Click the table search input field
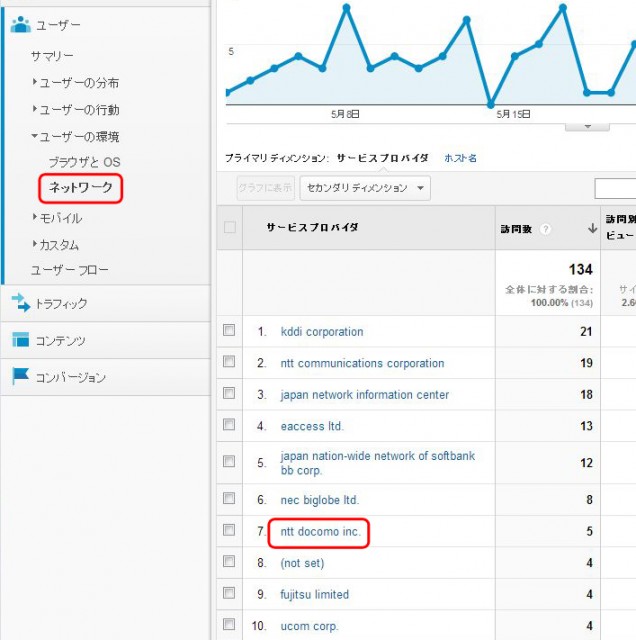The width and height of the screenshot is (636, 640). click(x=615, y=188)
